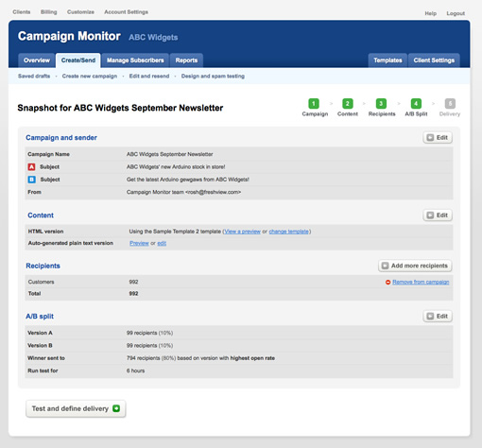
Task: Click greyed step 5 Delivery icon
Action: point(450,104)
